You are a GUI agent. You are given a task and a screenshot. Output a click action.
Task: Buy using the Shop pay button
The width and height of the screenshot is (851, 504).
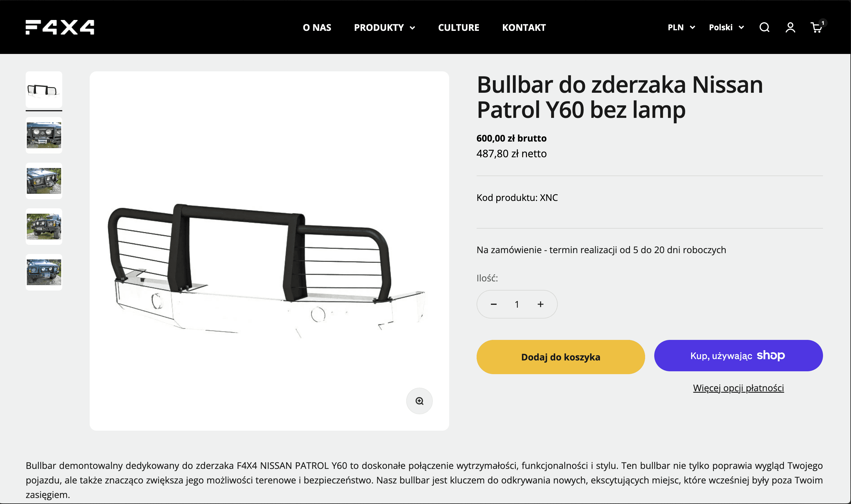point(738,356)
